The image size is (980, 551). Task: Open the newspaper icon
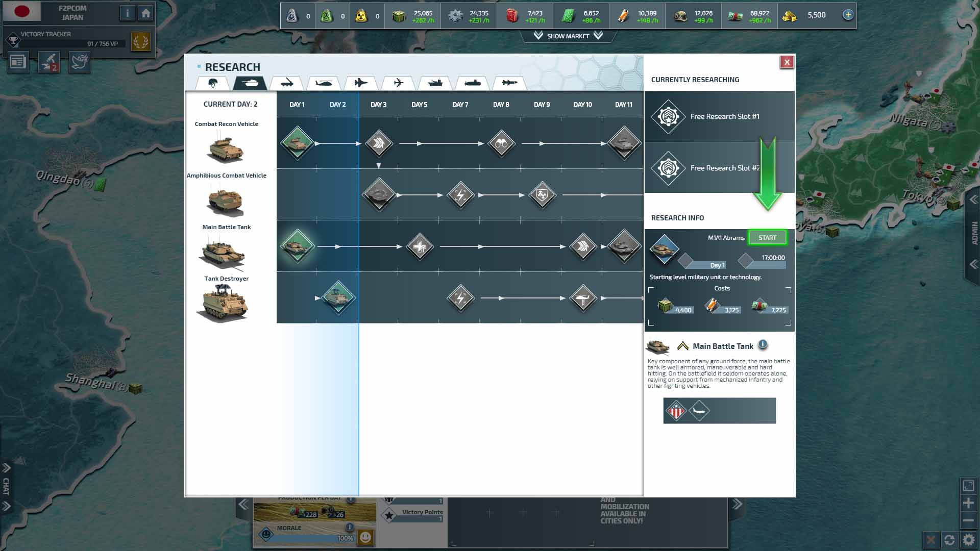pyautogui.click(x=18, y=62)
